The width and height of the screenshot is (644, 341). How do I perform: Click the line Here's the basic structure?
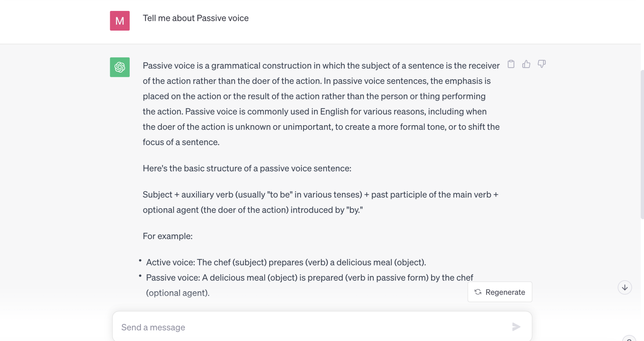tap(247, 168)
